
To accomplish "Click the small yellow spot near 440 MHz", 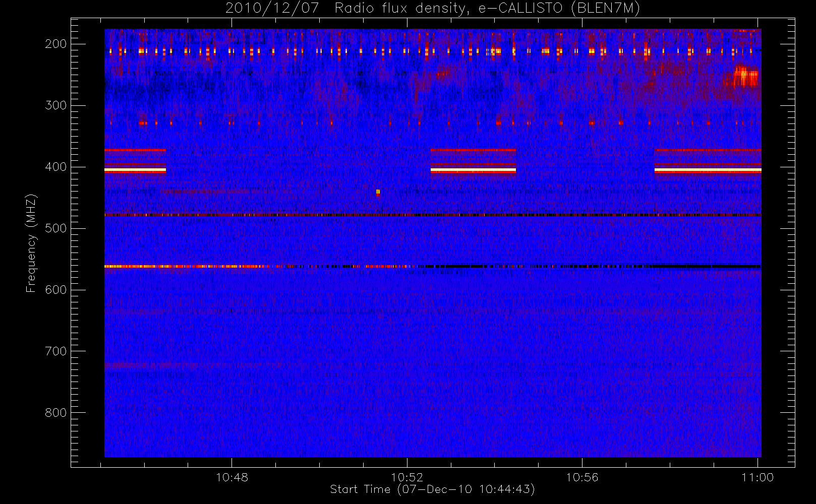I will pyautogui.click(x=378, y=192).
